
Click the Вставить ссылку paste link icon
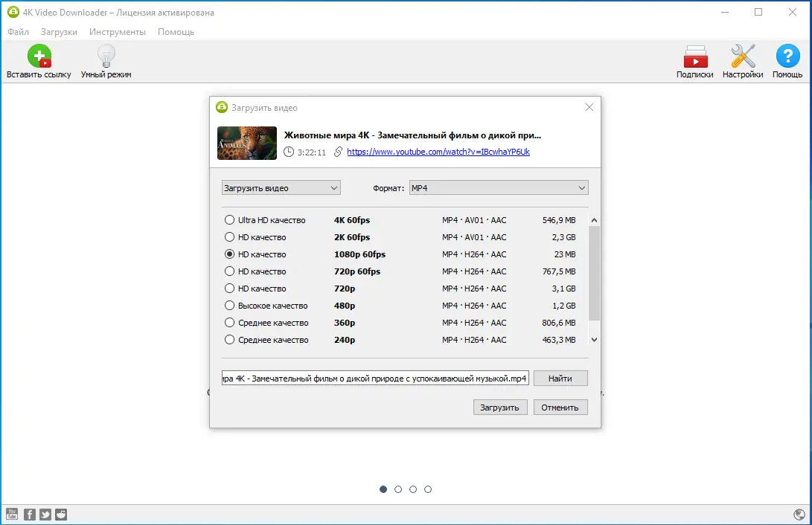(x=39, y=56)
